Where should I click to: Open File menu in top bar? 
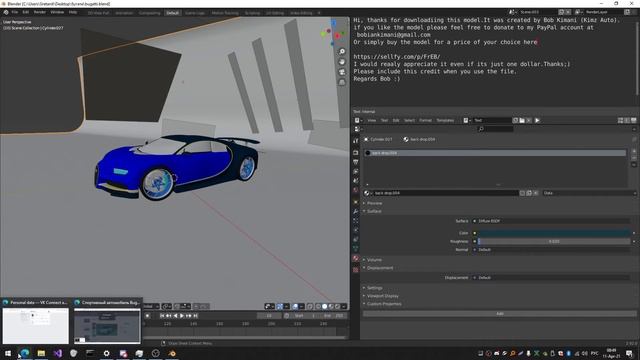pyautogui.click(x=15, y=13)
